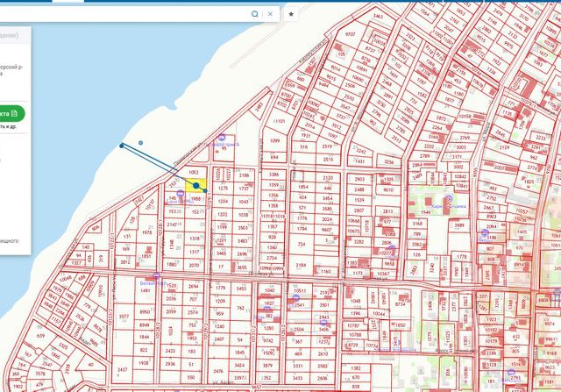This screenshot has width=561, height=392.
Task: Click parcel 1204
Action: [223, 201]
